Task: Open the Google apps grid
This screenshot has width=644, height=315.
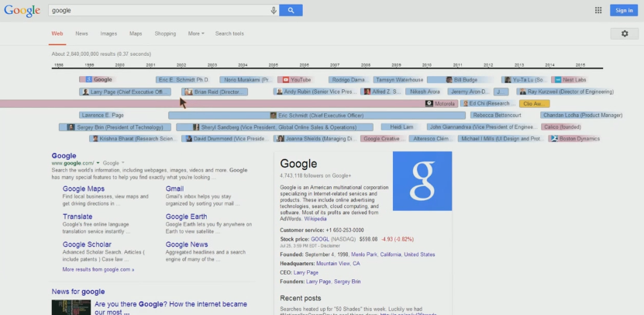Action: click(x=598, y=10)
